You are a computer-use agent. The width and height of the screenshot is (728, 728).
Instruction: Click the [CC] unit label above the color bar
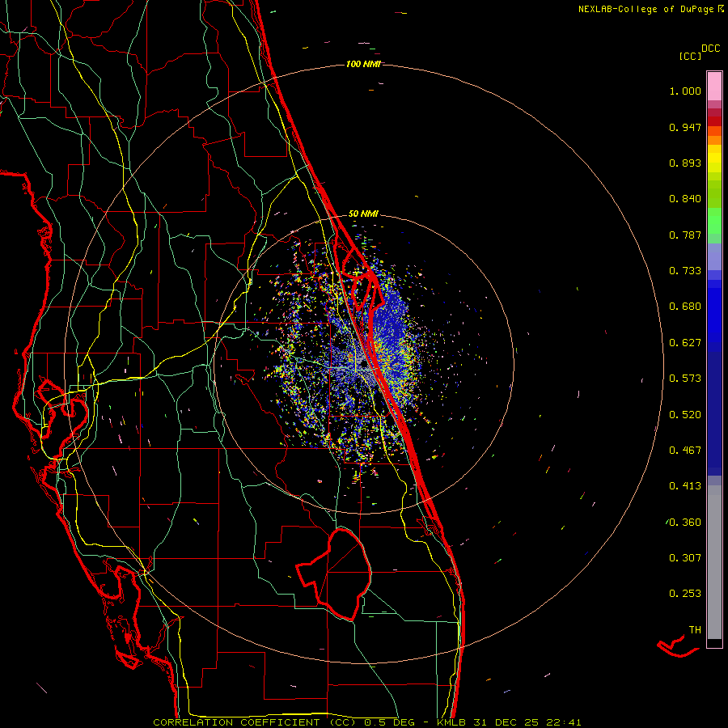point(690,56)
